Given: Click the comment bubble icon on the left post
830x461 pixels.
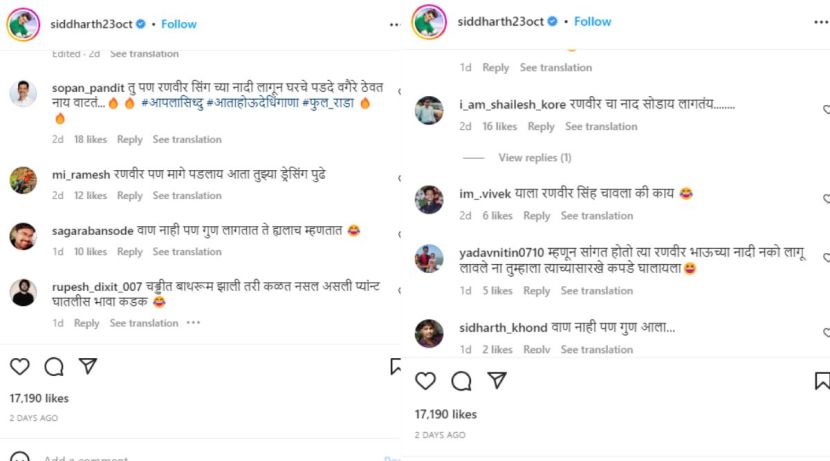Looking at the screenshot, I should tap(53, 367).
